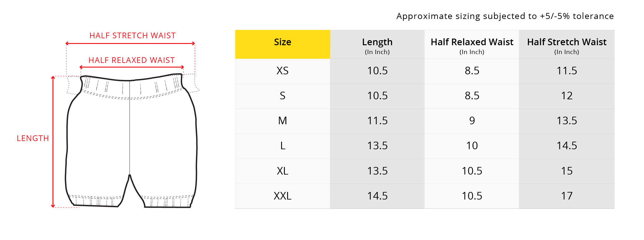
Task: Click the approximate sizing tolerance note
Action: (x=505, y=16)
